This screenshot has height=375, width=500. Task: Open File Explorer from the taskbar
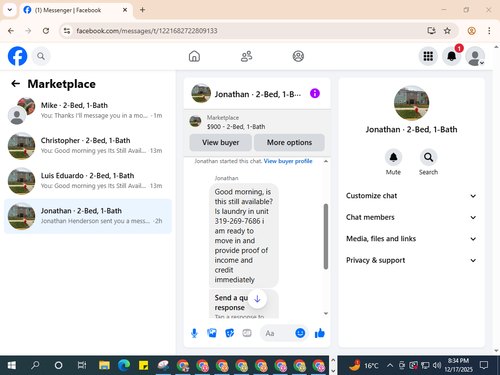pyautogui.click(x=104, y=366)
